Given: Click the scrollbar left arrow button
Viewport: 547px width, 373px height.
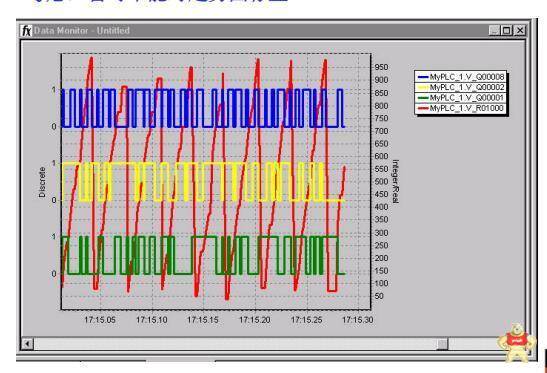Looking at the screenshot, I should [x=27, y=344].
